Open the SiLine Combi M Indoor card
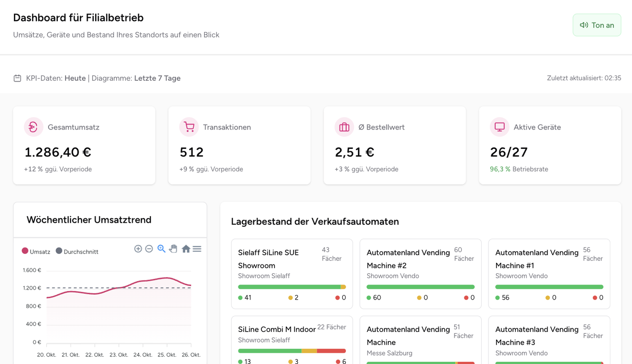Viewport: 632px width, 364px height. pos(292,340)
